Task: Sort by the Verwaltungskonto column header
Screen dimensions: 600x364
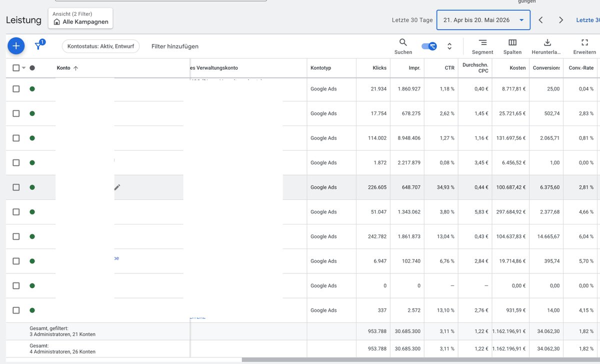Action: pyautogui.click(x=214, y=68)
